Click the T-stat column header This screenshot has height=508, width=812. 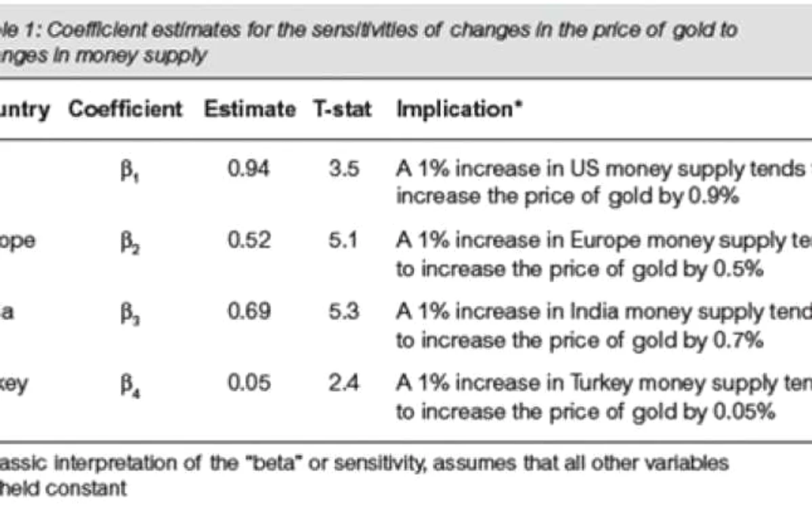click(x=342, y=109)
